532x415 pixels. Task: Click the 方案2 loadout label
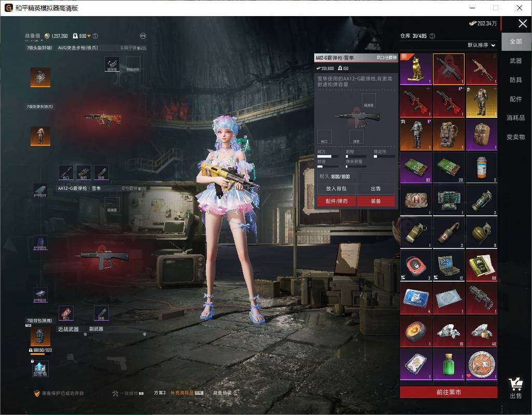pyautogui.click(x=160, y=393)
